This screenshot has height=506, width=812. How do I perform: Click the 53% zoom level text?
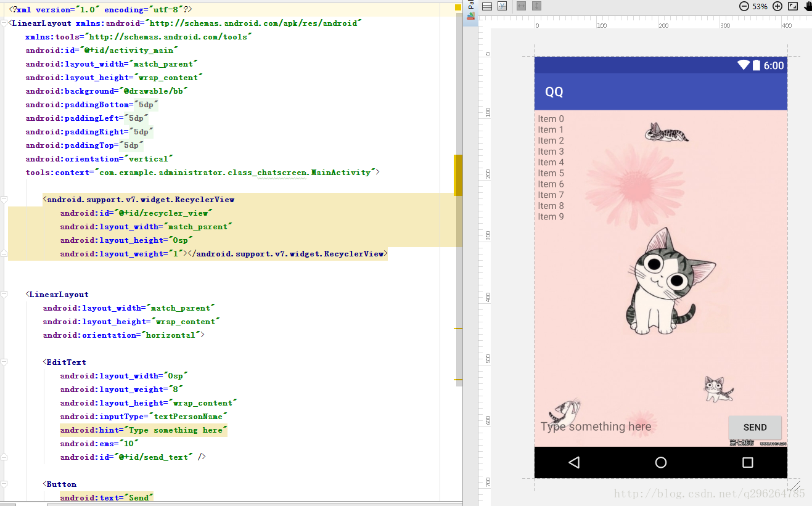760,6
